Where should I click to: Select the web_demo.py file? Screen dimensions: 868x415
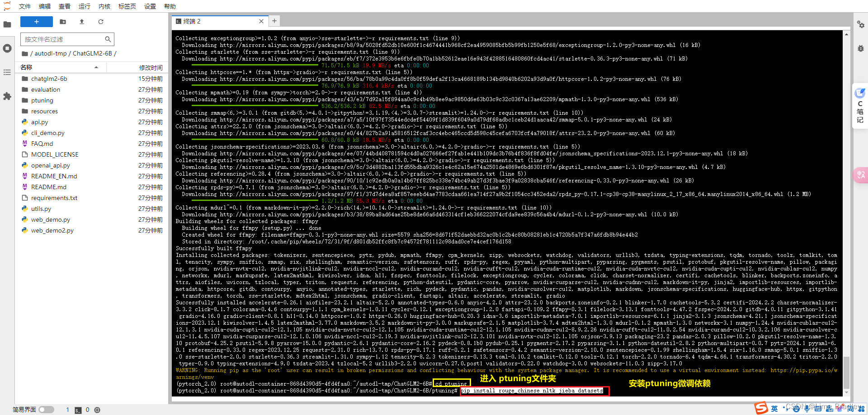(x=92, y=219)
